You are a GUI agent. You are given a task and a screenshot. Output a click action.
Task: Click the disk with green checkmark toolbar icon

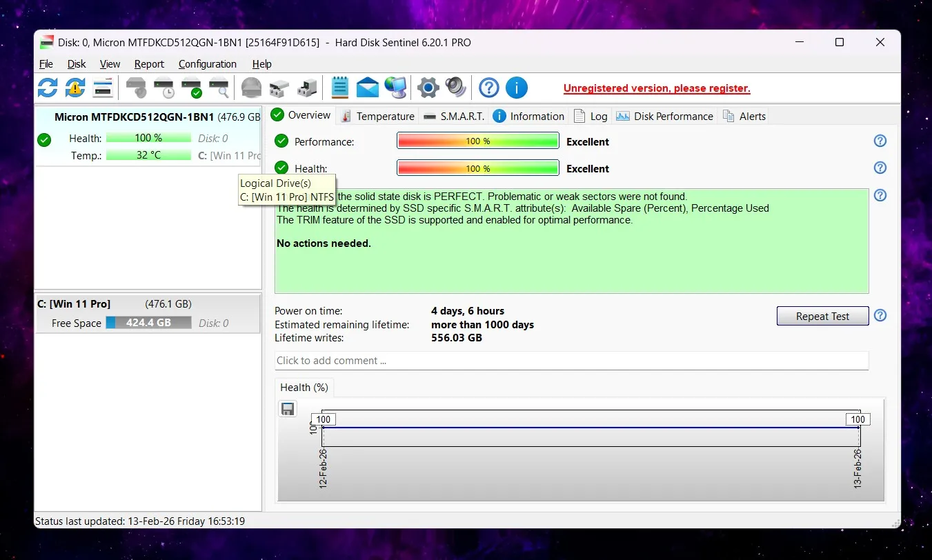click(x=191, y=88)
